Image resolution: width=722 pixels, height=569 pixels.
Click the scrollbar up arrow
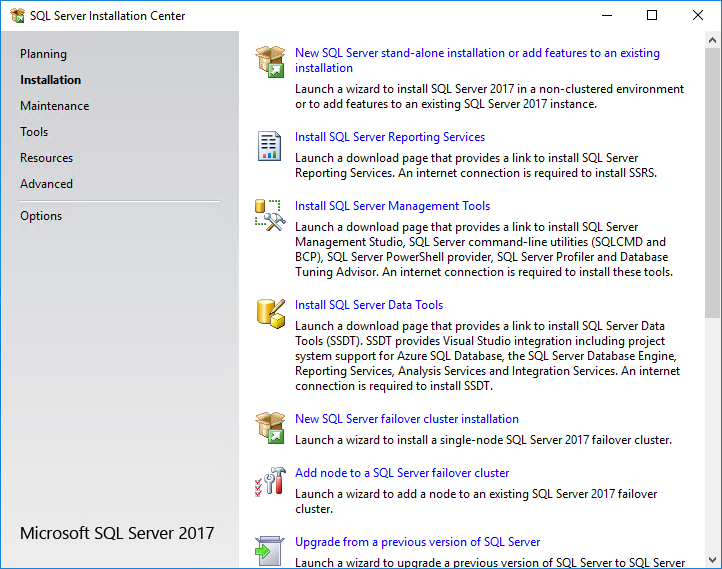pos(712,41)
